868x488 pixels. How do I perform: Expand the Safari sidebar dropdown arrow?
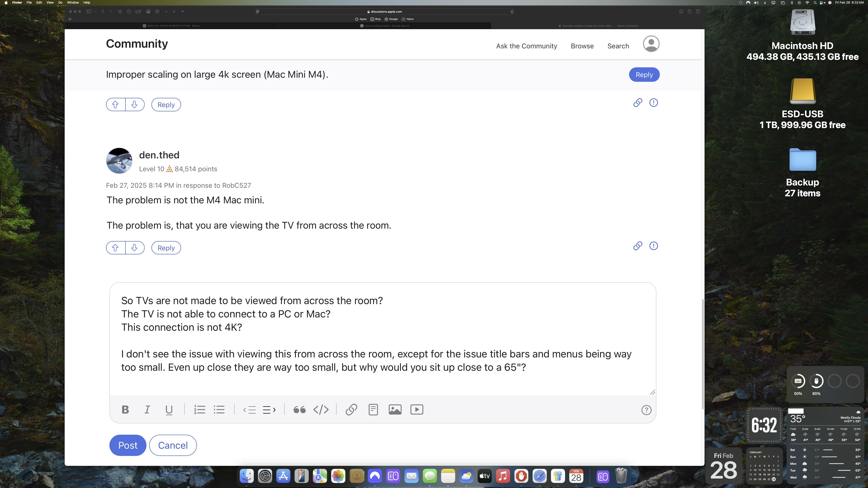(x=96, y=12)
